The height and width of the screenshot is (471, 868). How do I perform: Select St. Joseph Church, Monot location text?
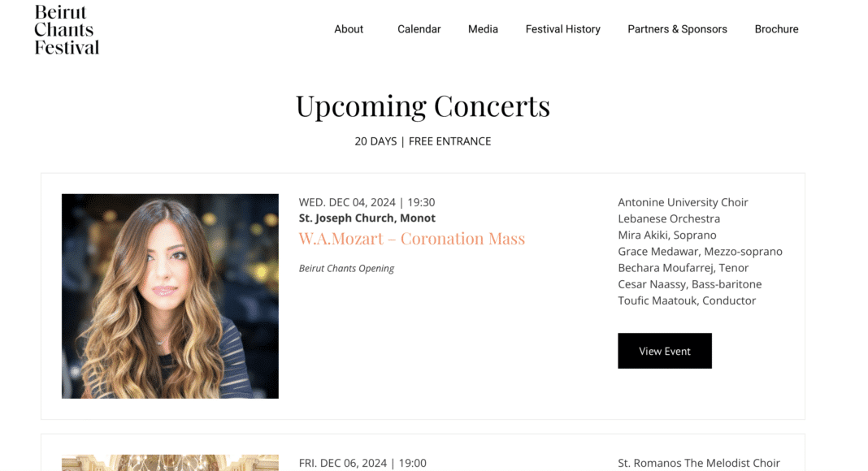point(367,218)
